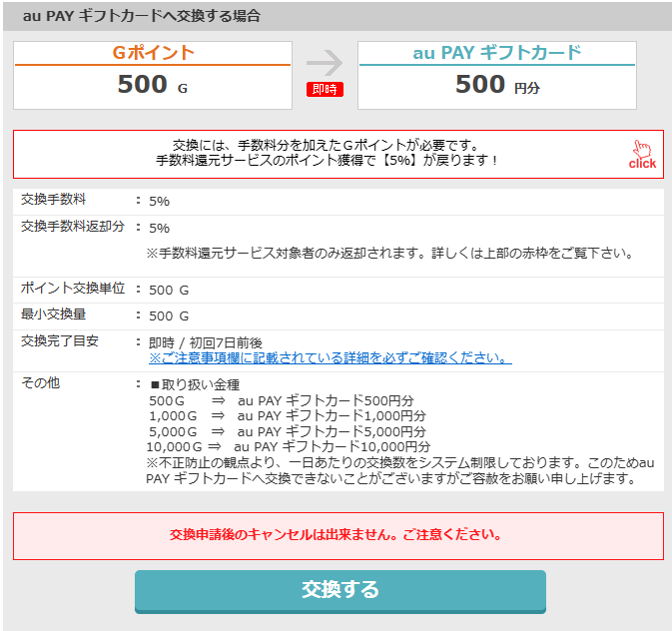Click the その他 label
The height and width of the screenshot is (631, 672).
pyautogui.click(x=40, y=383)
